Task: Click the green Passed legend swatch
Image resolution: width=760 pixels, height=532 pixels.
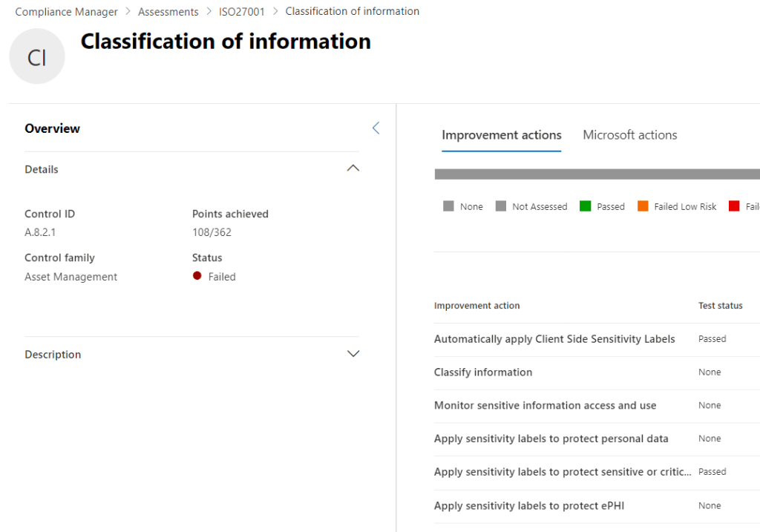Action: tap(585, 206)
